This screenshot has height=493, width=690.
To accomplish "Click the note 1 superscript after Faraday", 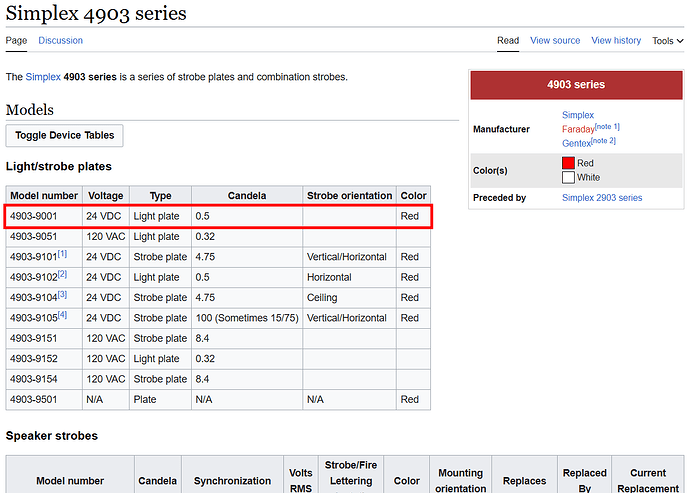I will tap(607, 126).
